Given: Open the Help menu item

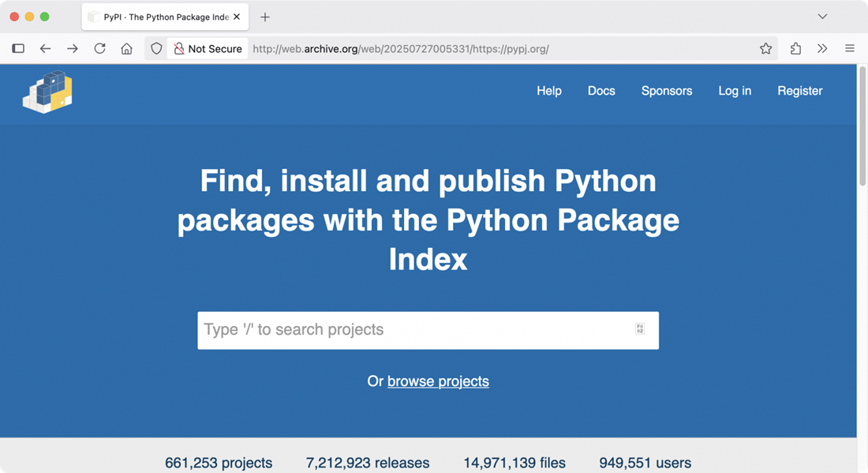Looking at the screenshot, I should tap(548, 91).
